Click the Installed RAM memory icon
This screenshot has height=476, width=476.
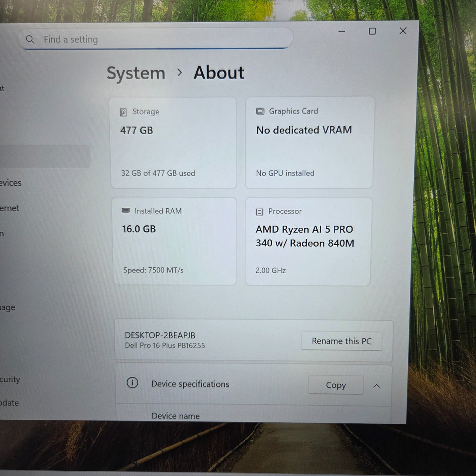pos(126,211)
